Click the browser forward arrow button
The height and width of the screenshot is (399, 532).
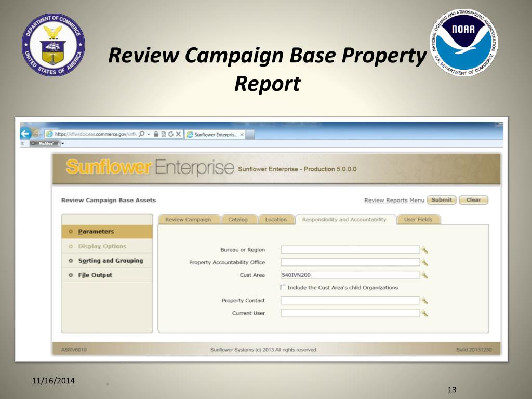tap(37, 134)
